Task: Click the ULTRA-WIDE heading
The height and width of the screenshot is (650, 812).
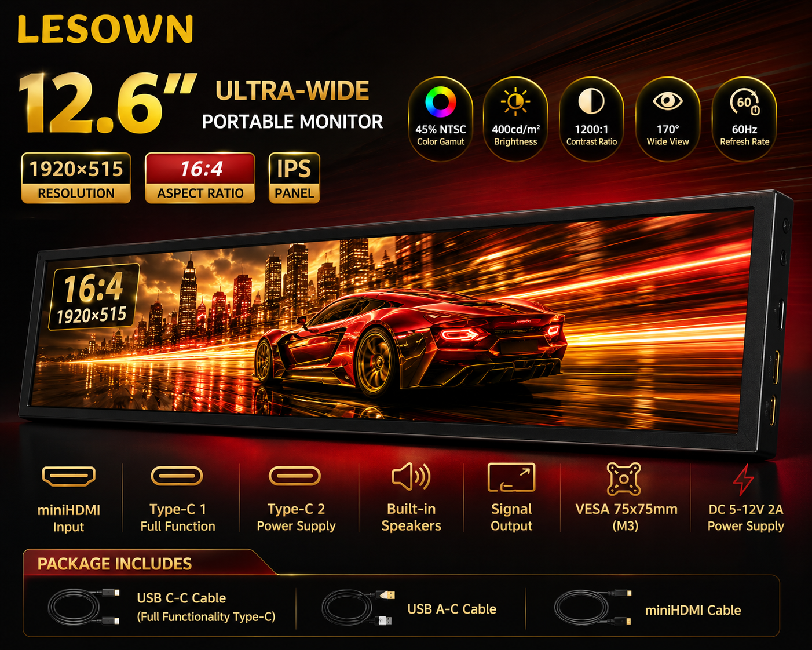Action: 292,91
